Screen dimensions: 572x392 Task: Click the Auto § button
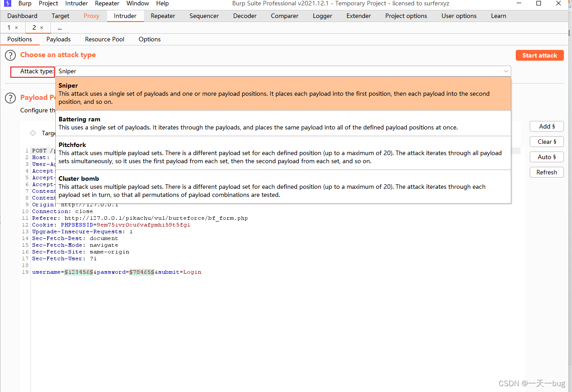(x=547, y=157)
